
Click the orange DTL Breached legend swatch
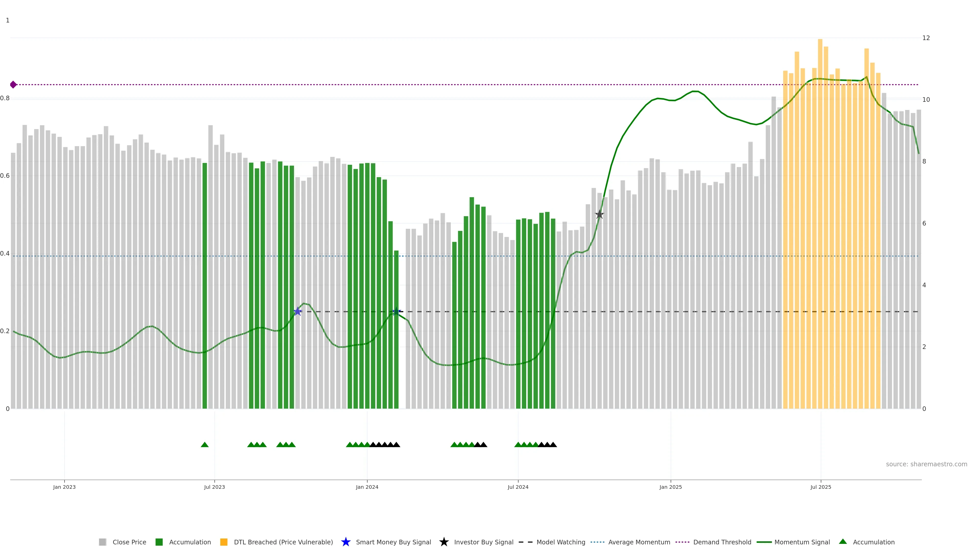pos(224,542)
